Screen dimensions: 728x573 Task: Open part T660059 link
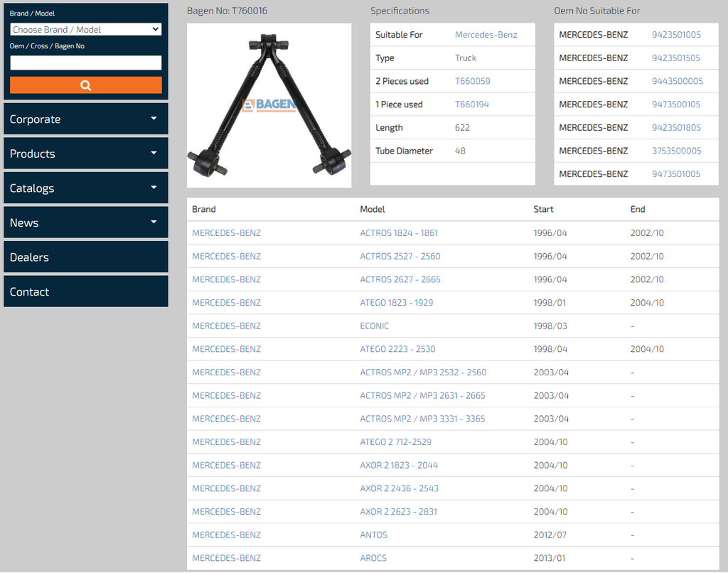pyautogui.click(x=473, y=81)
